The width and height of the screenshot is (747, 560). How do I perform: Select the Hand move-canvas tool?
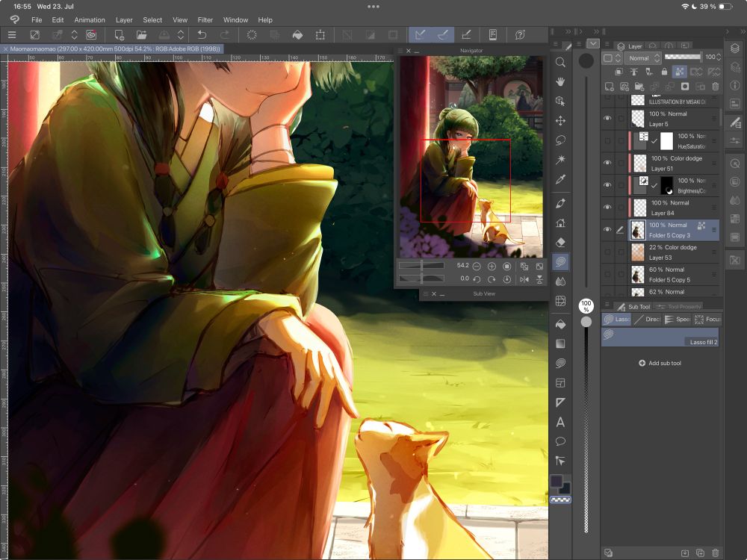[x=560, y=82]
